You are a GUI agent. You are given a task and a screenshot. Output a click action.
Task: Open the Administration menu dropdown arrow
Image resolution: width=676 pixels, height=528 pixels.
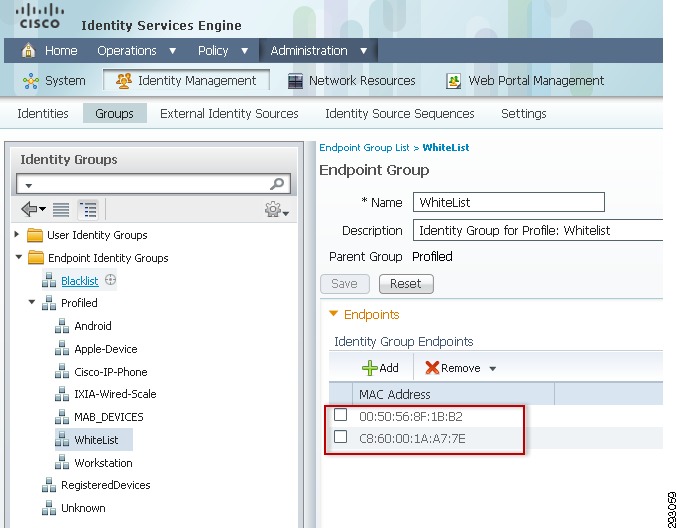(x=363, y=51)
